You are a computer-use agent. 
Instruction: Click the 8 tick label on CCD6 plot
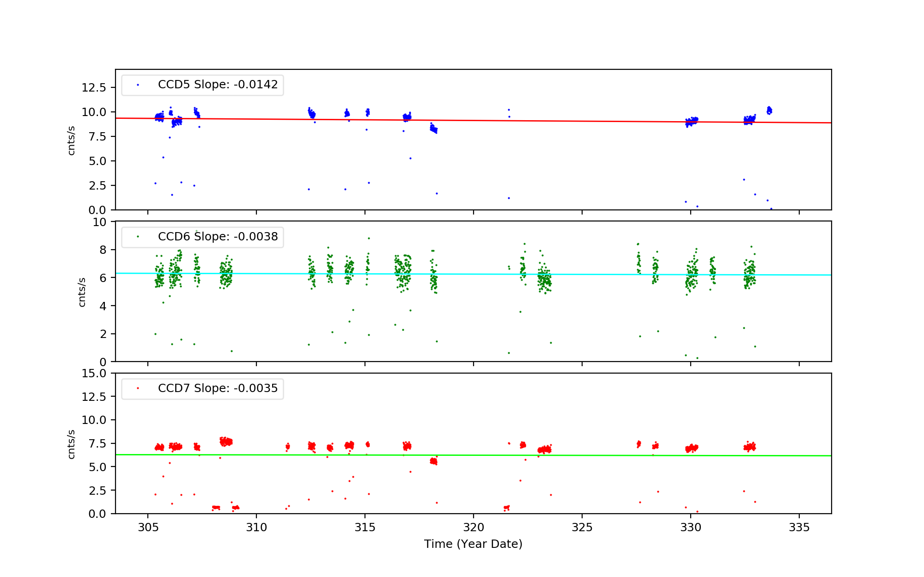pos(103,250)
